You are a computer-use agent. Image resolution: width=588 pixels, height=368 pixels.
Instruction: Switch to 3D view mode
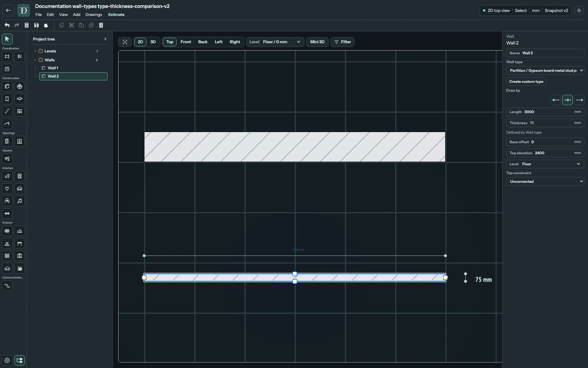(x=153, y=42)
